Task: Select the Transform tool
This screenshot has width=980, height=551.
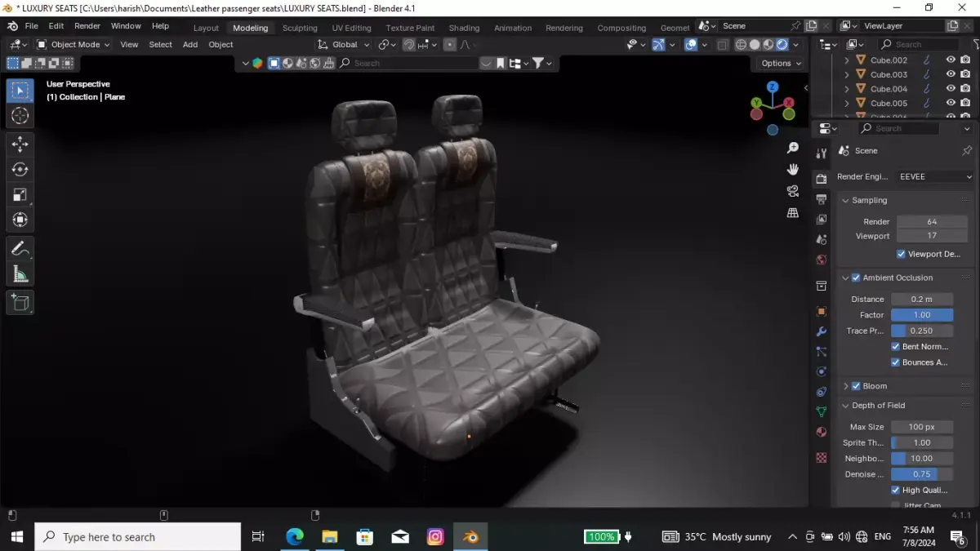Action: (20, 220)
